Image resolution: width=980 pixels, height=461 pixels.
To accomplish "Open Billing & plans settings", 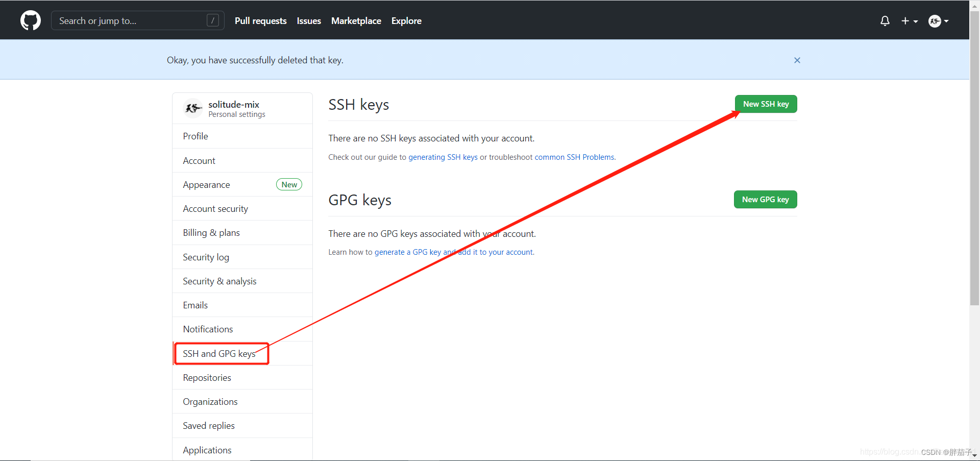I will [242, 233].
